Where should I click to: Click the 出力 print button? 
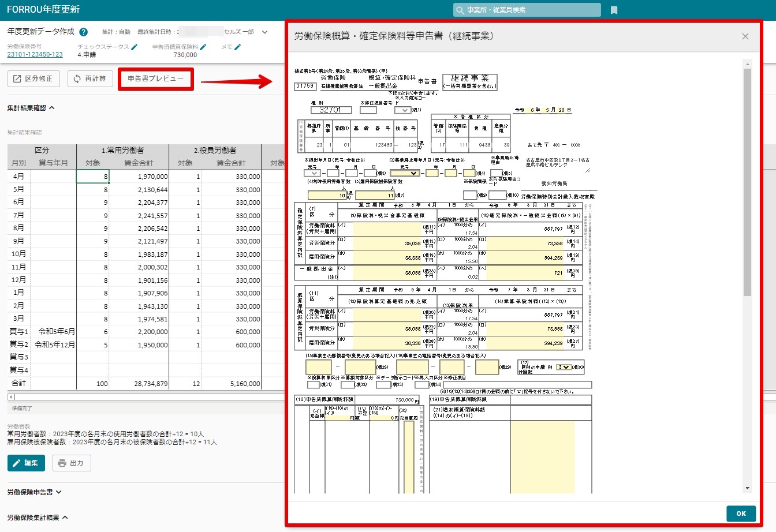pos(72,463)
